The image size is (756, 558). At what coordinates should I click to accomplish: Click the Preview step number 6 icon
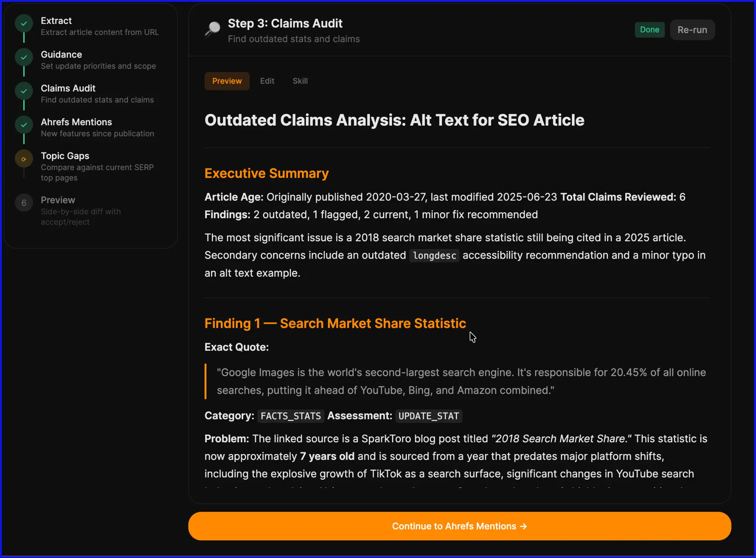[x=24, y=203]
